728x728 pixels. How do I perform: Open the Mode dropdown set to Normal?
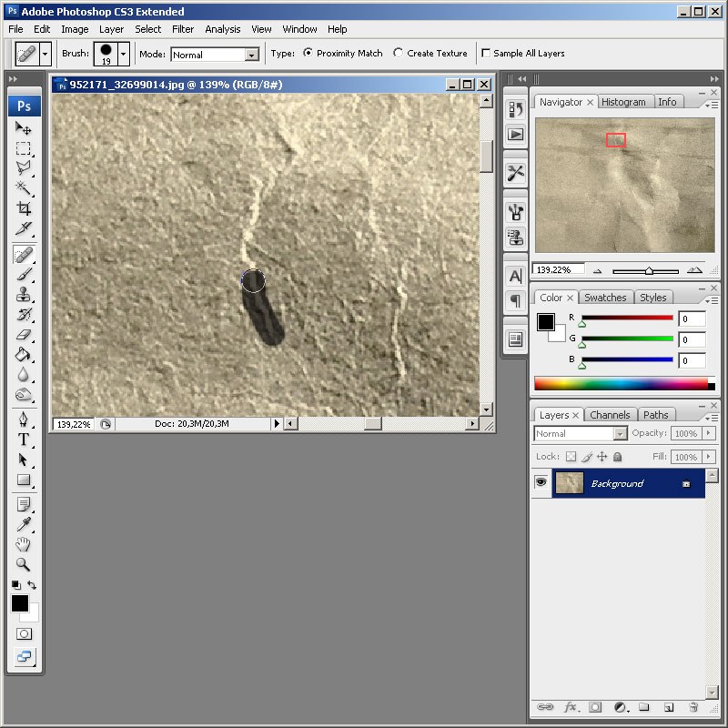point(215,55)
